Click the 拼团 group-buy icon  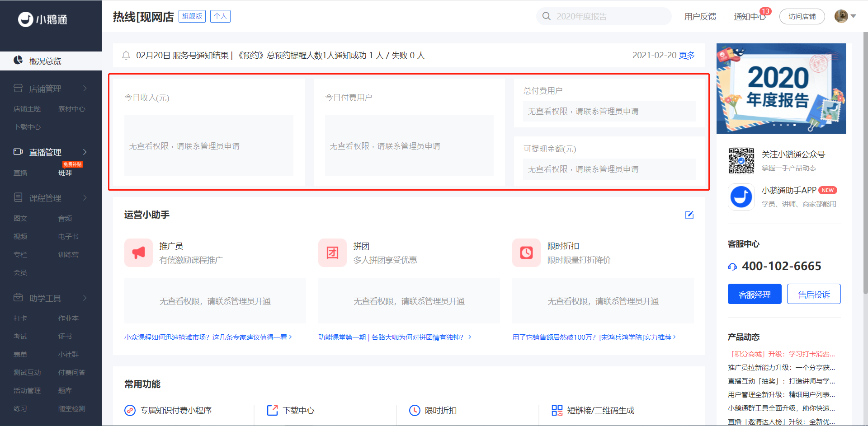[332, 253]
